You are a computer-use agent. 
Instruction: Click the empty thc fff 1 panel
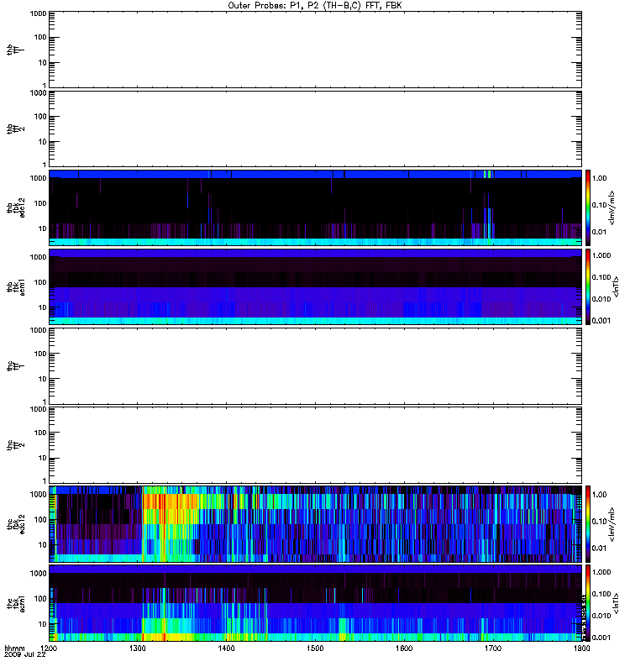click(x=316, y=366)
